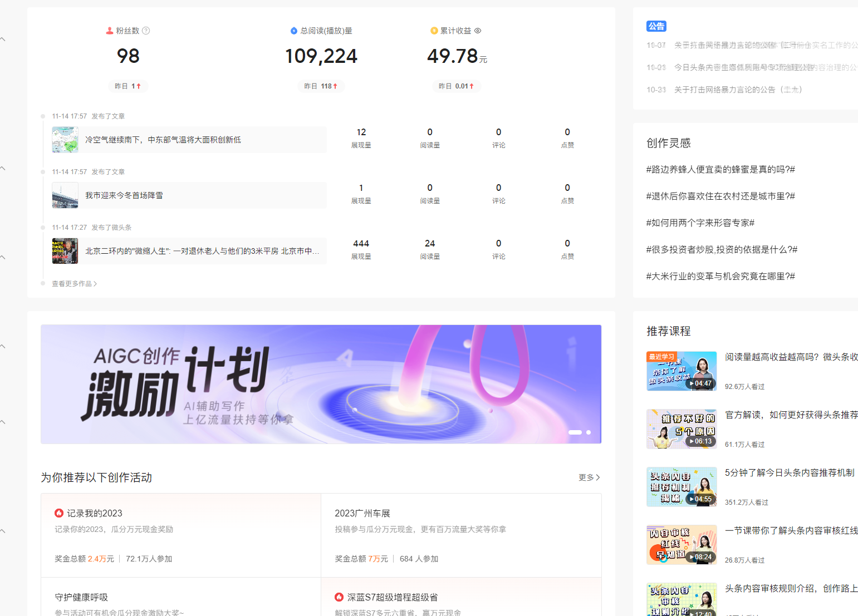Viewport: 858px width, 616px height.
Task: Play the 06:13 推荐不好的5个原因 course thumbnail
Action: (682, 429)
